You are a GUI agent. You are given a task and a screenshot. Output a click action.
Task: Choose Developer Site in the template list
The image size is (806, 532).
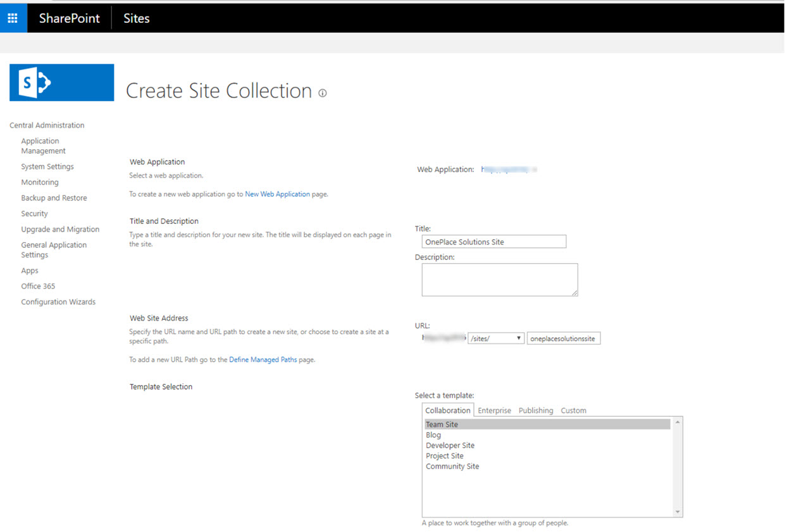point(450,445)
